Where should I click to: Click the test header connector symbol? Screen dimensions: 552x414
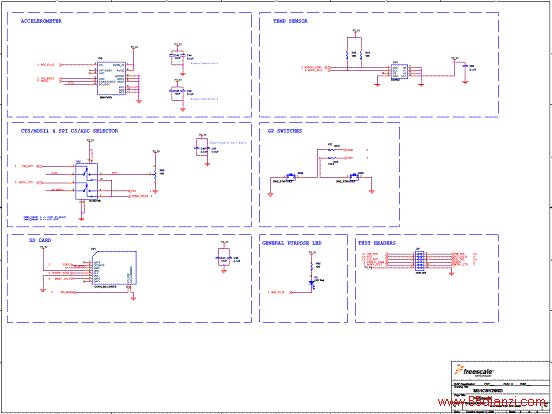point(419,261)
